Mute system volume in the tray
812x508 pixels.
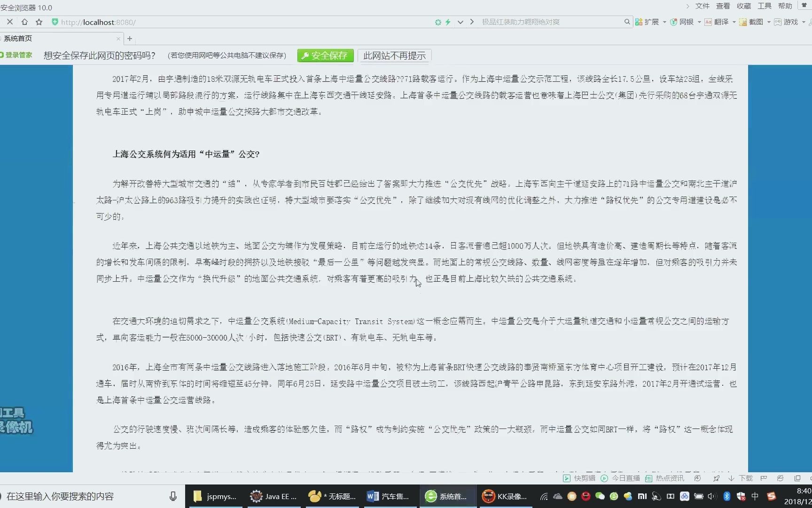pos(712,496)
